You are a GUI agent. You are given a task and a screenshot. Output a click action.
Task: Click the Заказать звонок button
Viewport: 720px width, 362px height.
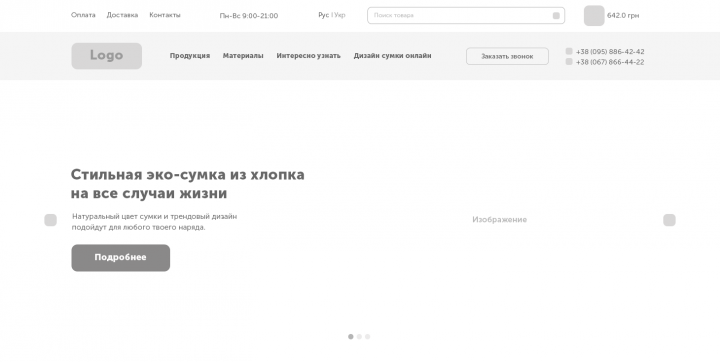pyautogui.click(x=507, y=56)
